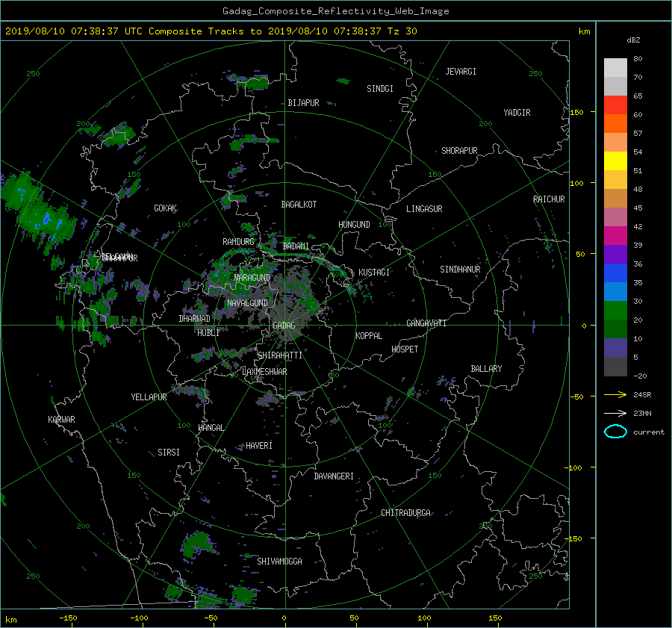Click the YELLAPUR city label
This screenshot has height=628, width=672.
click(x=149, y=397)
